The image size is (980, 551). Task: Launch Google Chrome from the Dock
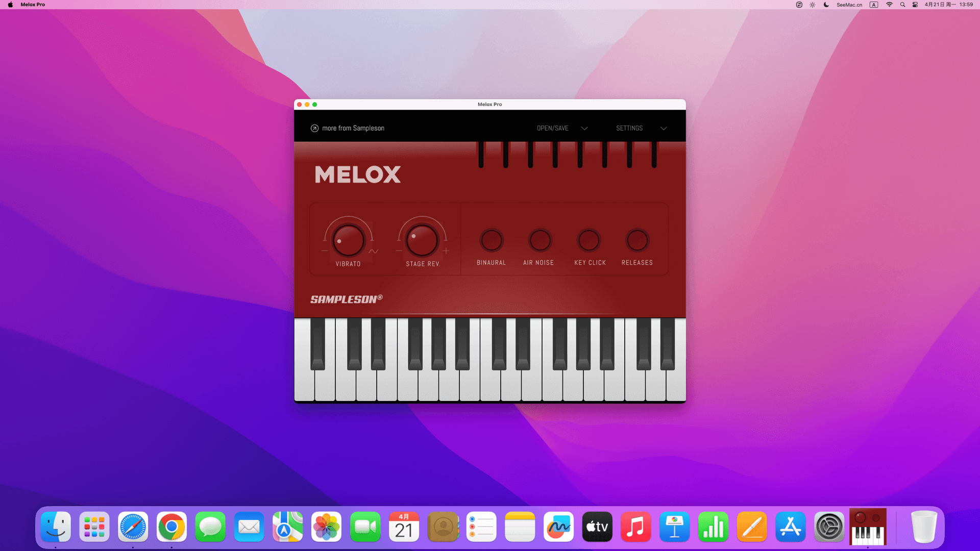coord(171,527)
